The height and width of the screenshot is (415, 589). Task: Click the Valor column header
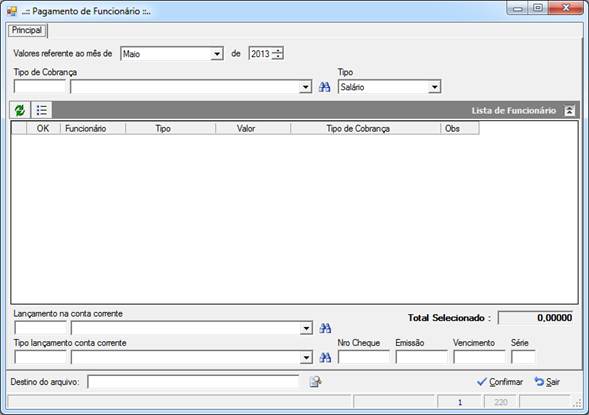[253, 128]
